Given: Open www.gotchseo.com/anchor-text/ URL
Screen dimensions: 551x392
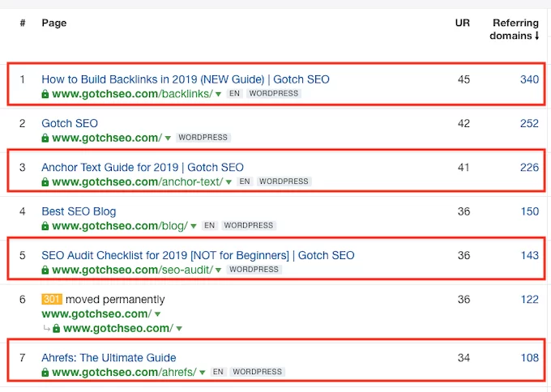Looking at the screenshot, I should point(138,181).
